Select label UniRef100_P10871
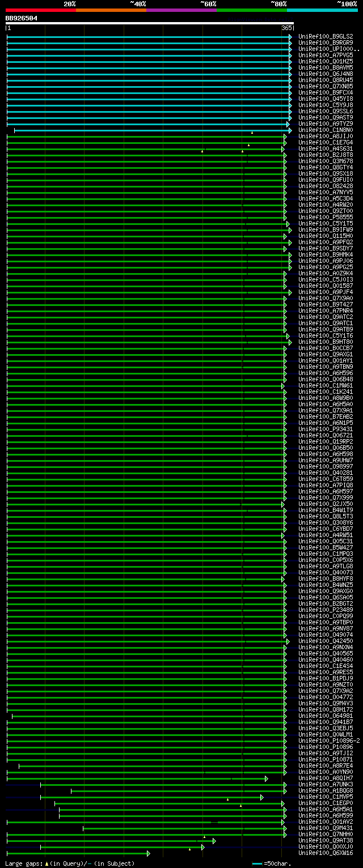The width and height of the screenshot is (363, 868). [x=326, y=759]
